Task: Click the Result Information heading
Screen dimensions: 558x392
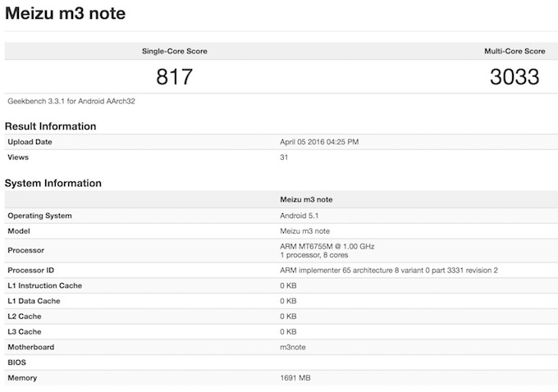Action: tap(50, 126)
